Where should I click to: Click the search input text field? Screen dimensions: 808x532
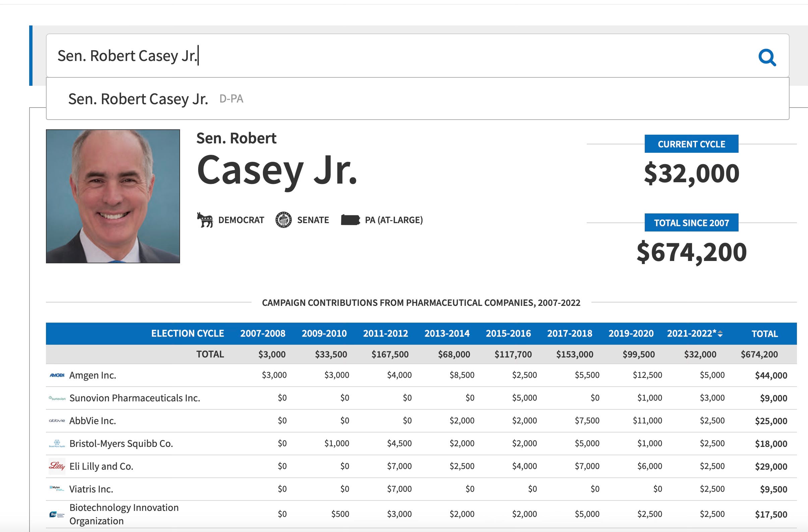pyautogui.click(x=373, y=56)
